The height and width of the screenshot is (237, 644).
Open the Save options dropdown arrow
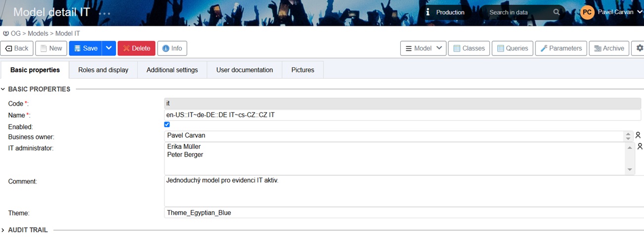(109, 48)
